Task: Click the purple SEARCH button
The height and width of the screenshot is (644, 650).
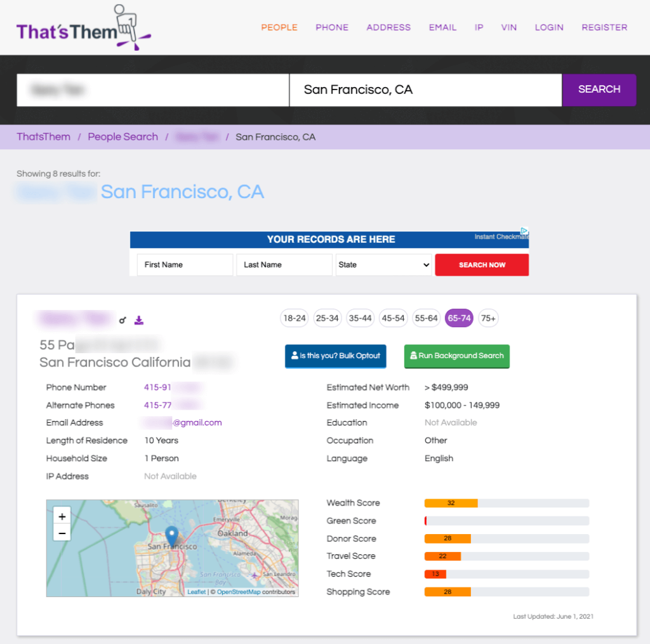Action: point(599,90)
